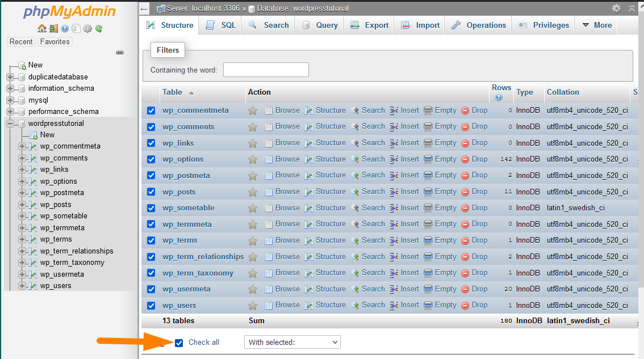Expand wp_commentmeta tree node
Viewport: 644px width, 359px height.
(x=22, y=146)
